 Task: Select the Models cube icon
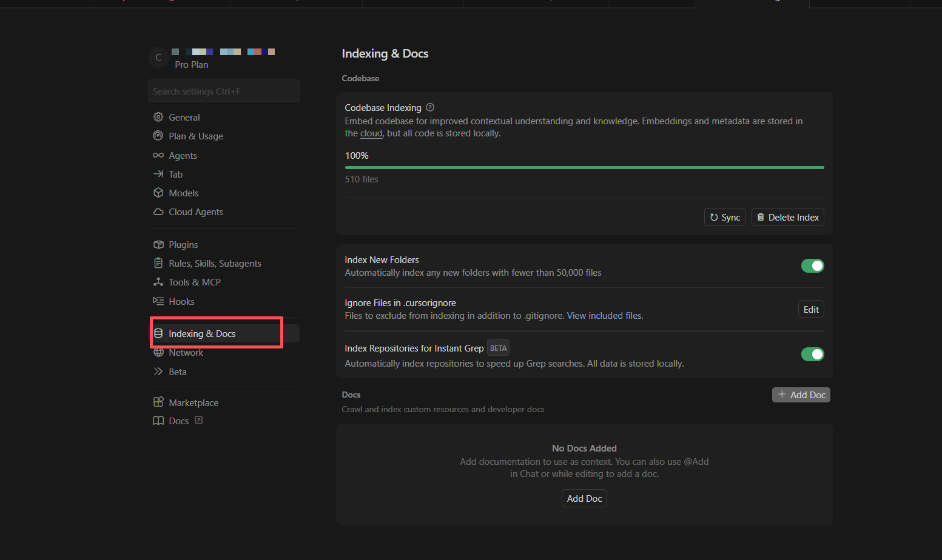pos(158,193)
